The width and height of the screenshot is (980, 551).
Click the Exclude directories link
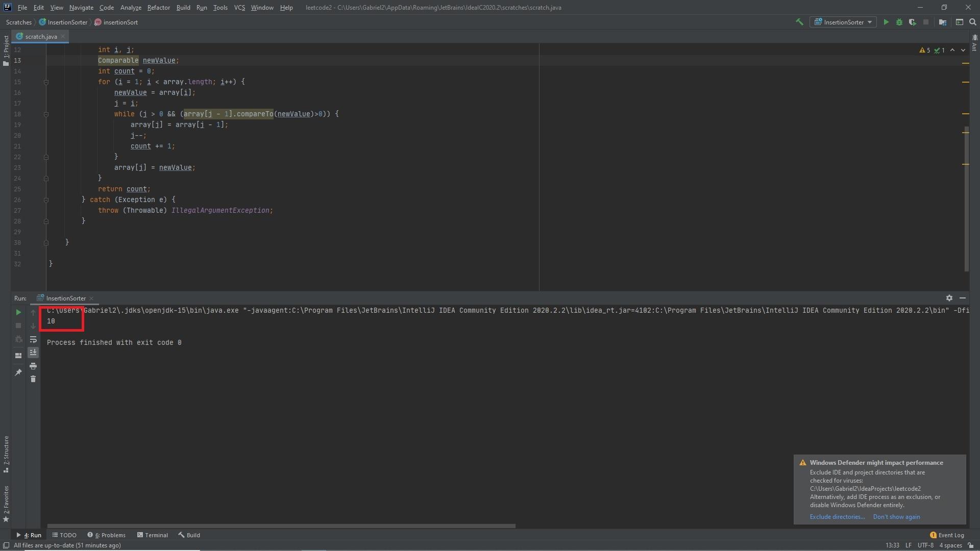point(837,517)
